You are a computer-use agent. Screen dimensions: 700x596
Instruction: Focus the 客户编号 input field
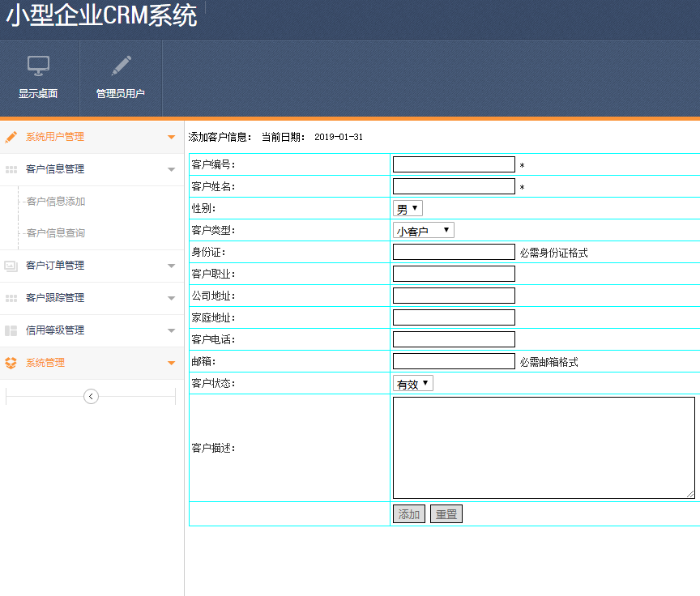454,164
